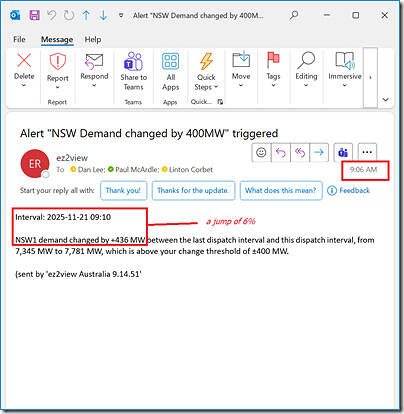Click the Undo arrow in title bar

tap(52, 15)
